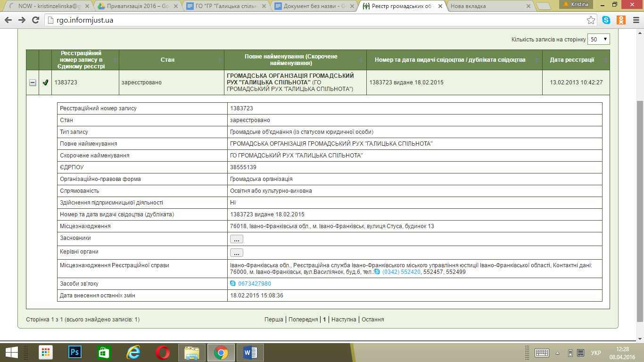Screen dimensions: 644x362
Task: Click the Skype extension icon in toolbar
Action: click(606, 20)
